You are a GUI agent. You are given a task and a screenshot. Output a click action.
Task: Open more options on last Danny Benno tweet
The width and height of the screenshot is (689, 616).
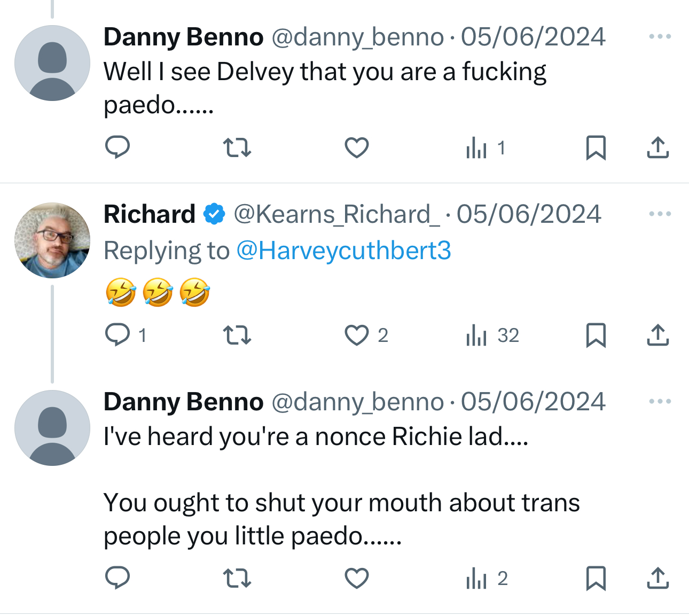click(x=660, y=401)
